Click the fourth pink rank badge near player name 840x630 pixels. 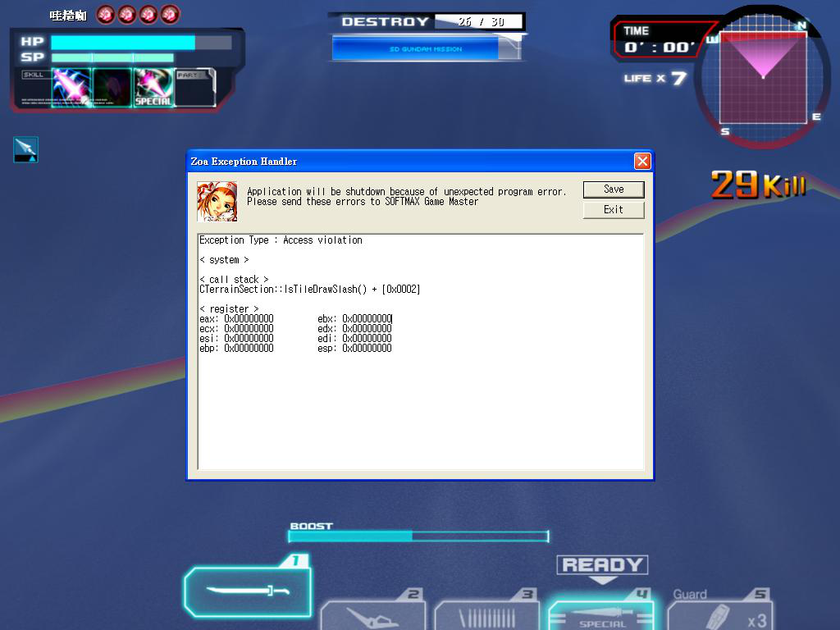(x=170, y=15)
